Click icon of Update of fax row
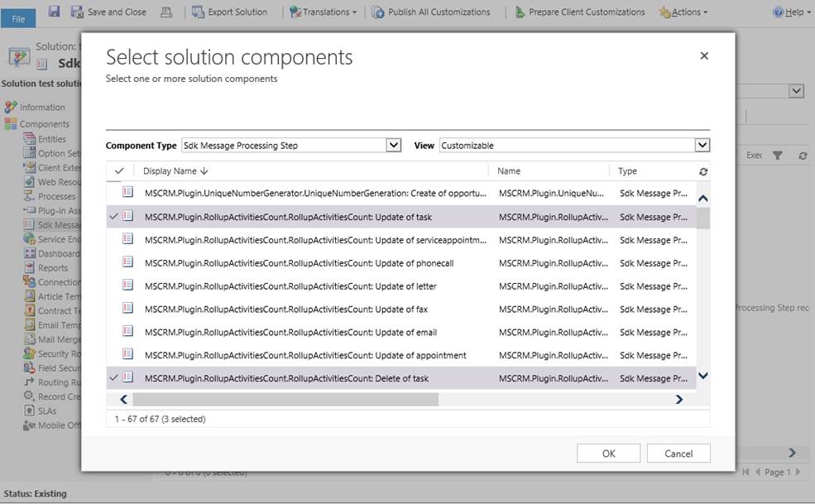 click(128, 308)
